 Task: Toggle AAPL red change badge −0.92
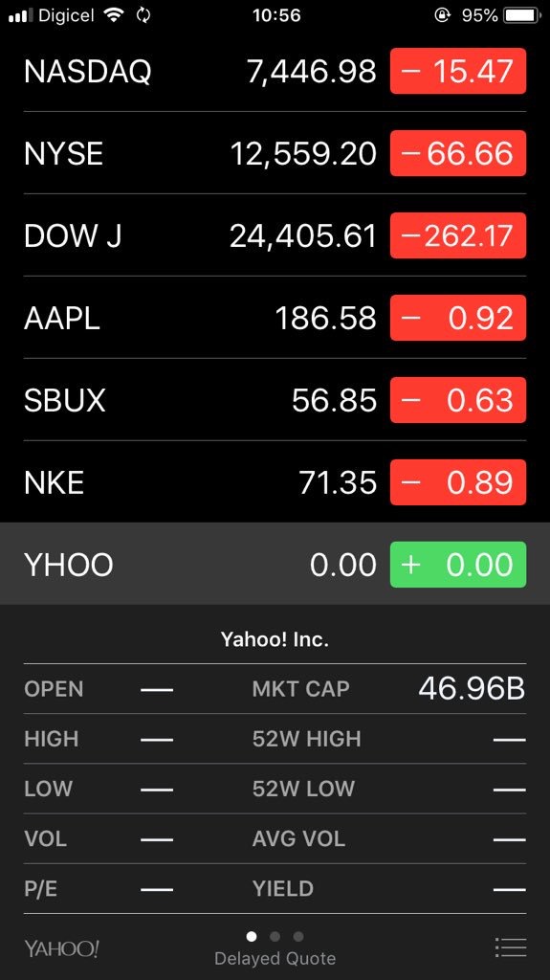pos(458,318)
